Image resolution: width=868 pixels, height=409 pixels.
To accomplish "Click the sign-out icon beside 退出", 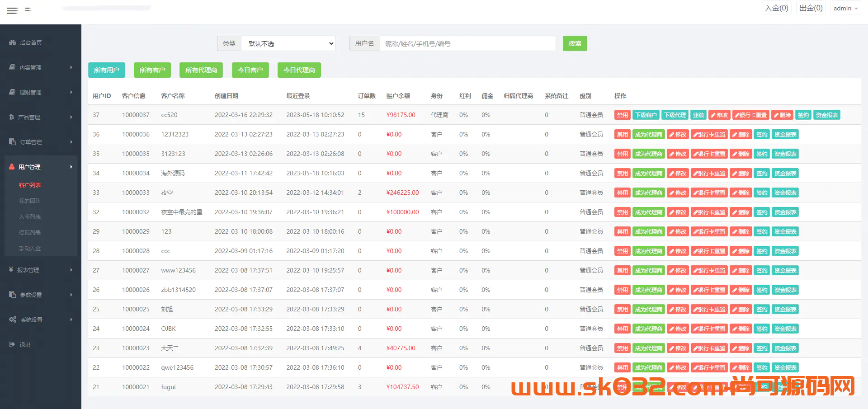I will [x=12, y=344].
